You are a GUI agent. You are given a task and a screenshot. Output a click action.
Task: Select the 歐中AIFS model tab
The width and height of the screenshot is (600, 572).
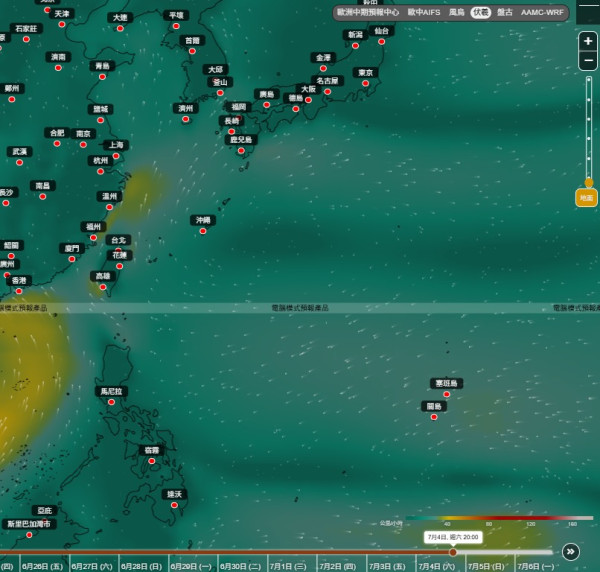[424, 13]
